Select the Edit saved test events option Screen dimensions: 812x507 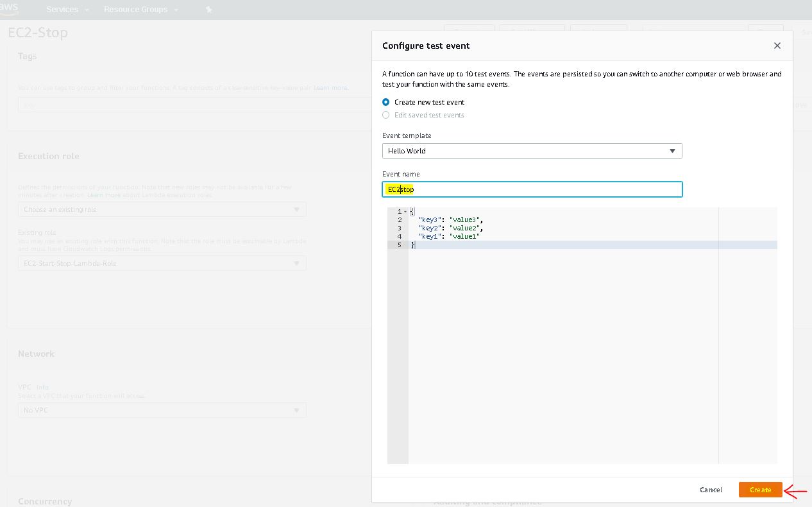point(385,115)
